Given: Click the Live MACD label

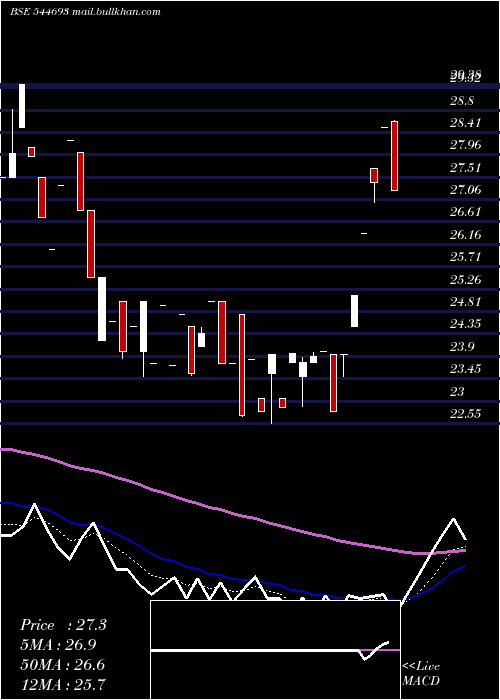Looking at the screenshot, I should pos(421,673).
